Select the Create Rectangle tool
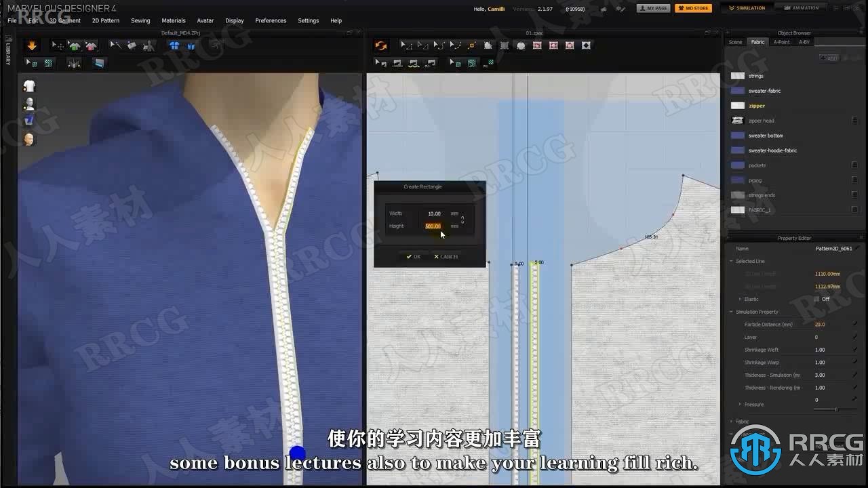Viewport: 868px width, 488px height. pyautogui.click(x=505, y=45)
